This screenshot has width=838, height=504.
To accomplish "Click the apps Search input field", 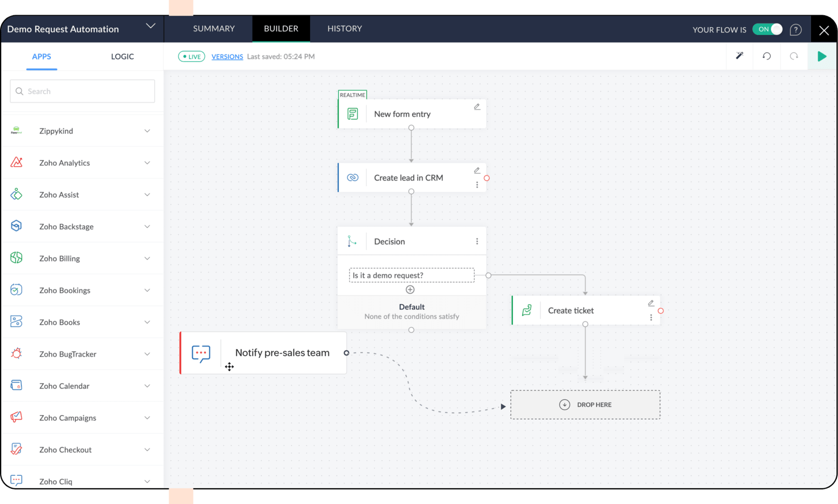I will (83, 91).
